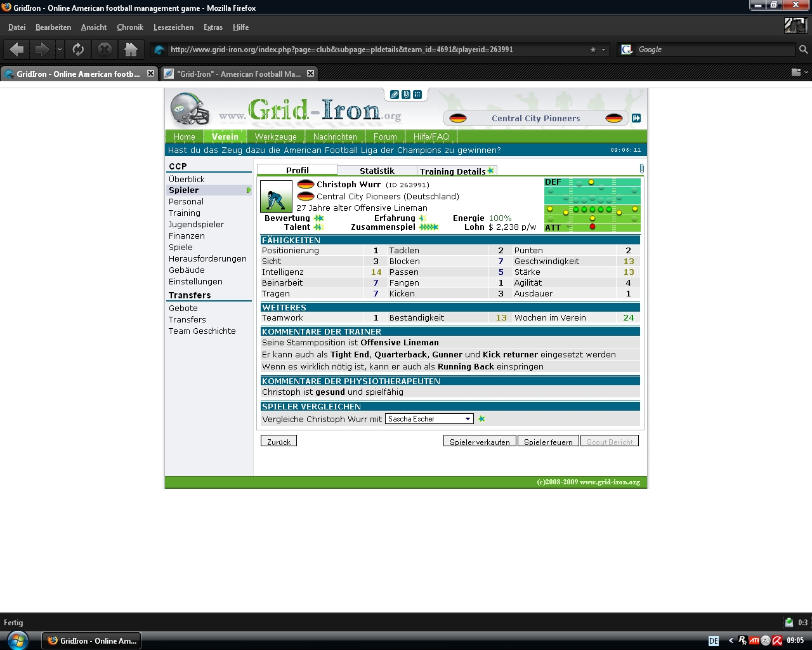812x650 pixels.
Task: Open the search engine selector dropdown
Action: (x=627, y=50)
